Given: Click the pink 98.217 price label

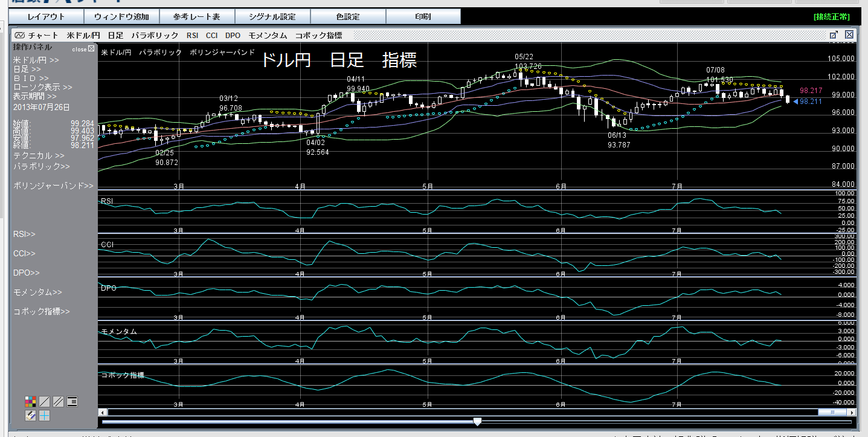Looking at the screenshot, I should [810, 91].
